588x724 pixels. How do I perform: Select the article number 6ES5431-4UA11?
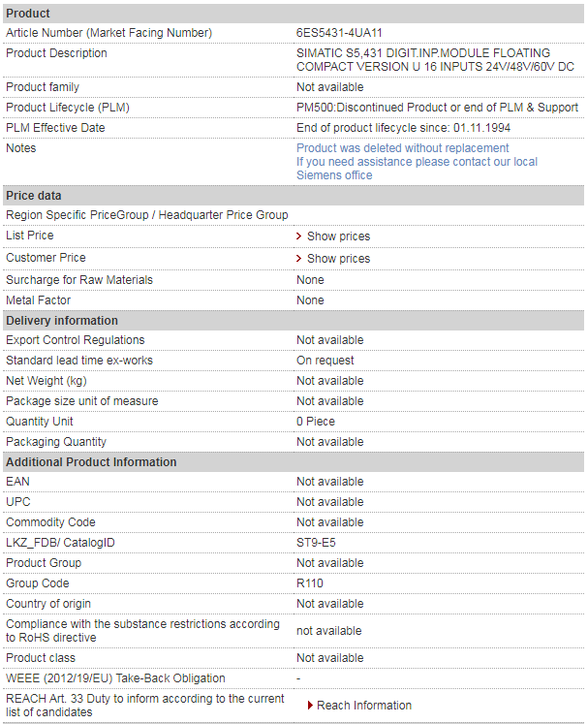(339, 33)
